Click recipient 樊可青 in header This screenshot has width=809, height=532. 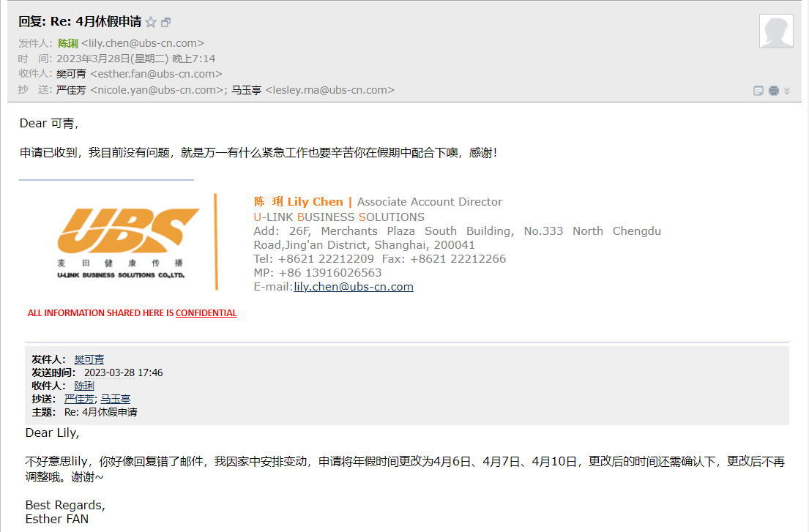click(x=71, y=74)
